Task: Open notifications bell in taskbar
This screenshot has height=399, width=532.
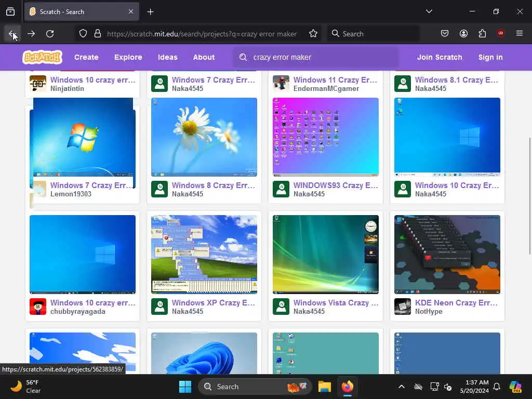Action: click(x=497, y=387)
